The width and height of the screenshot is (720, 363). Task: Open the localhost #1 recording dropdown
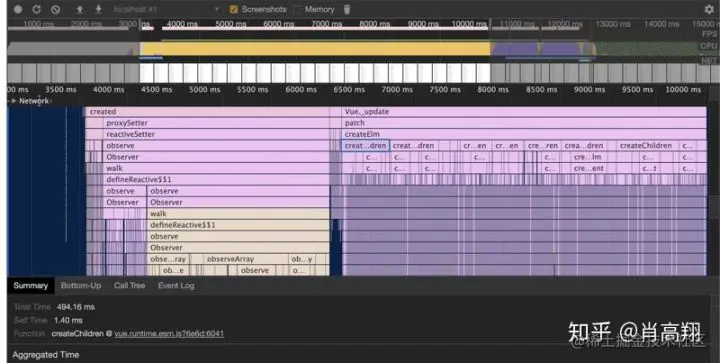click(x=166, y=9)
